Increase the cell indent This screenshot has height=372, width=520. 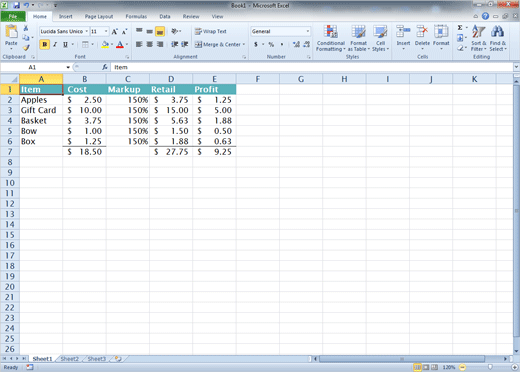pos(185,44)
